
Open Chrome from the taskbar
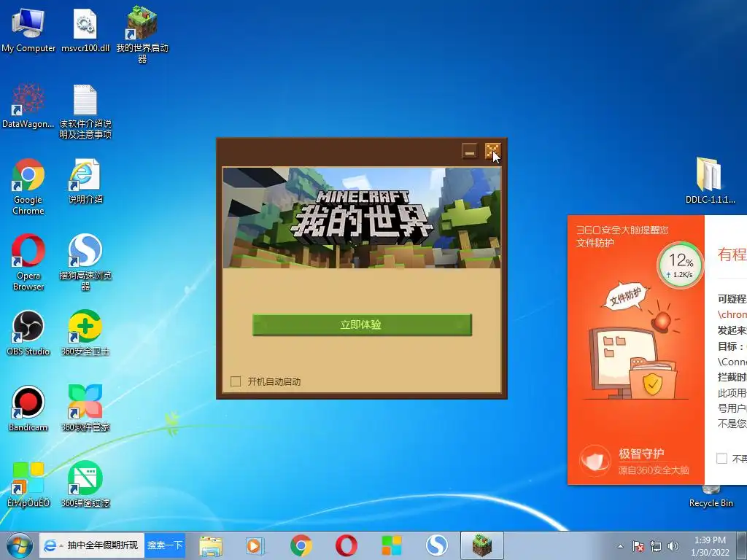pos(301,545)
